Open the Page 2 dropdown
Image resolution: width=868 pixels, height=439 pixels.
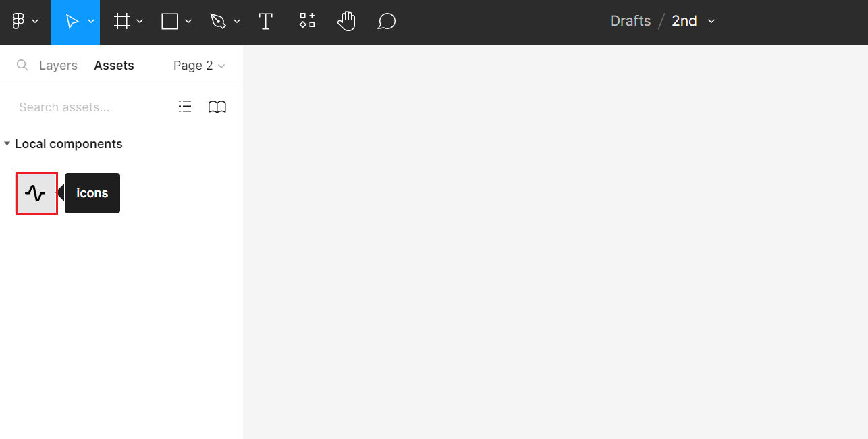[199, 66]
